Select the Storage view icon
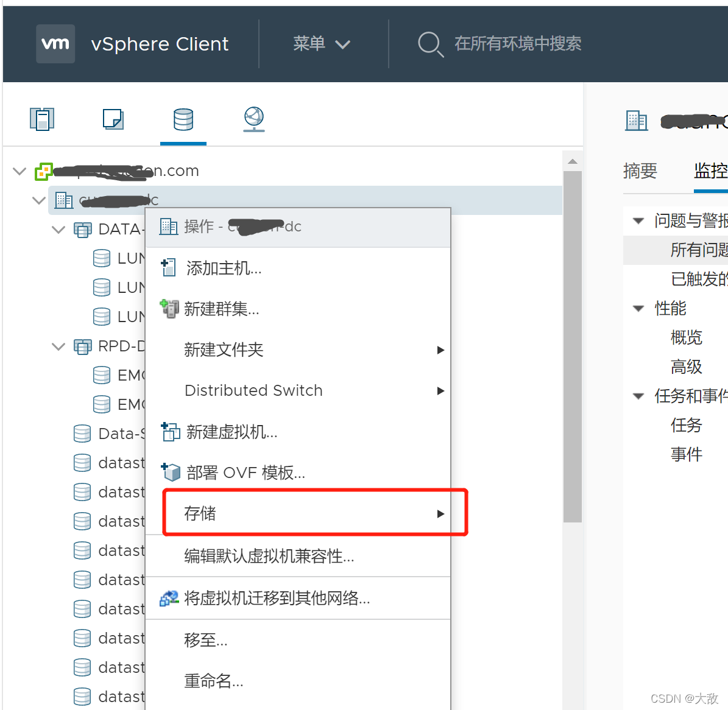This screenshot has width=728, height=710. click(183, 119)
